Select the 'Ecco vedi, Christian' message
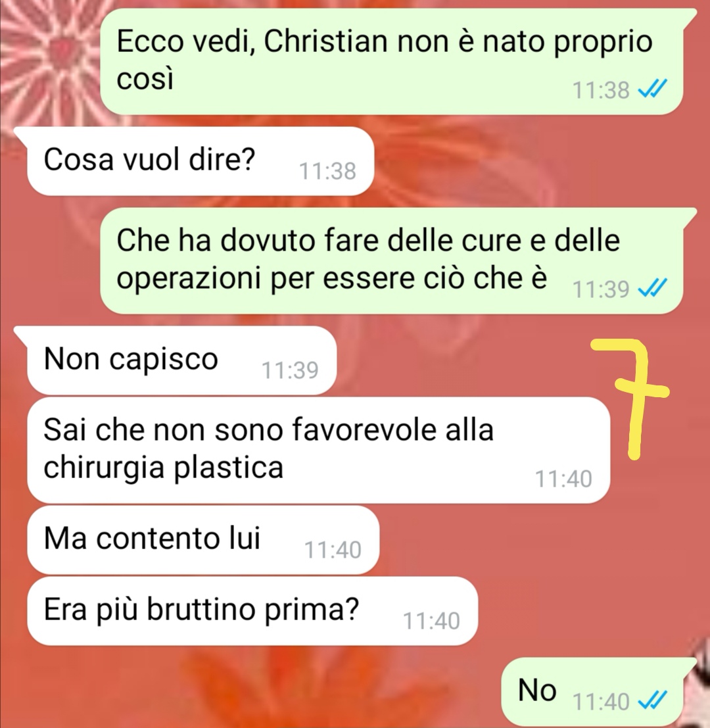The height and width of the screenshot is (728, 710). [391, 61]
